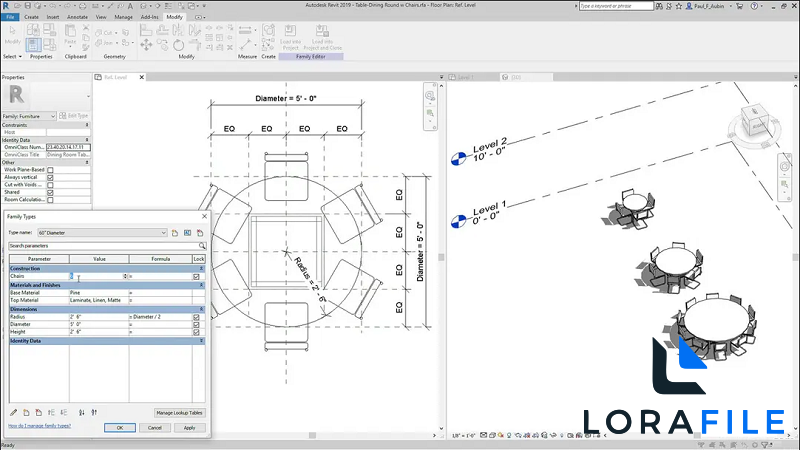Toggle the Room Calculation checkbox
Image resolution: width=800 pixels, height=450 pixels.
pyautogui.click(x=50, y=200)
